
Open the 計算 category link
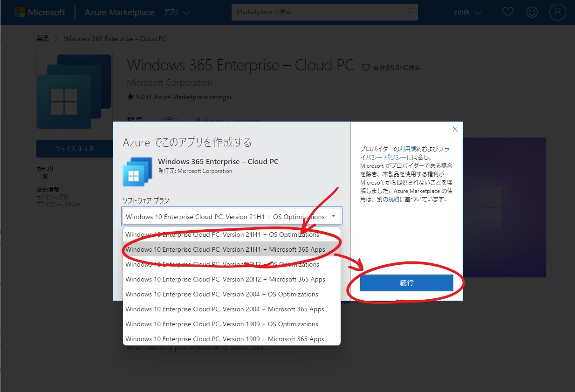[42, 177]
